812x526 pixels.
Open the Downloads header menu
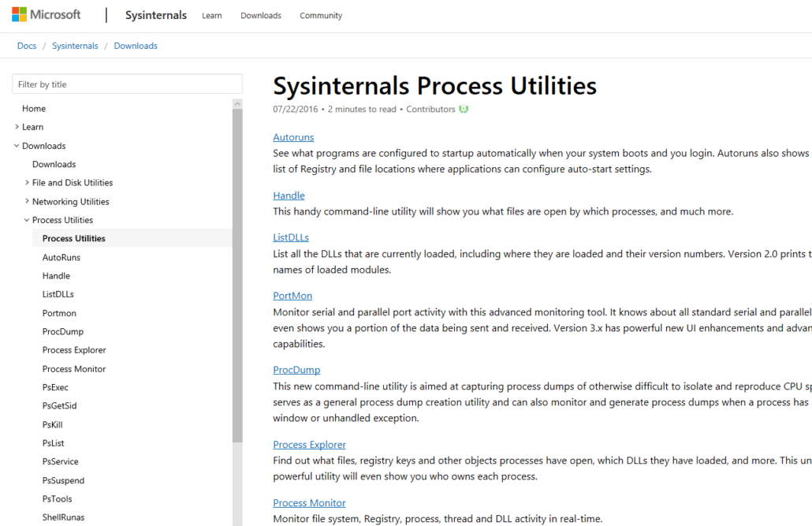tap(261, 16)
